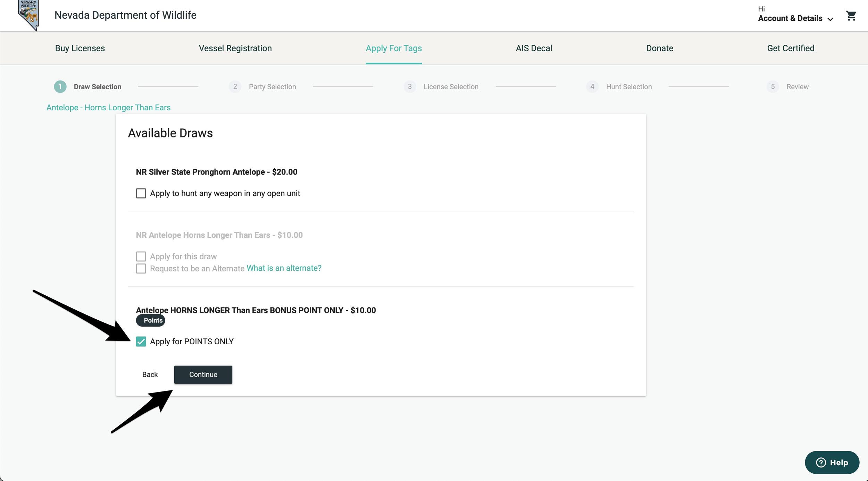Image resolution: width=868 pixels, height=481 pixels.
Task: Check Apply to hunt any weapon checkbox
Action: 141,193
